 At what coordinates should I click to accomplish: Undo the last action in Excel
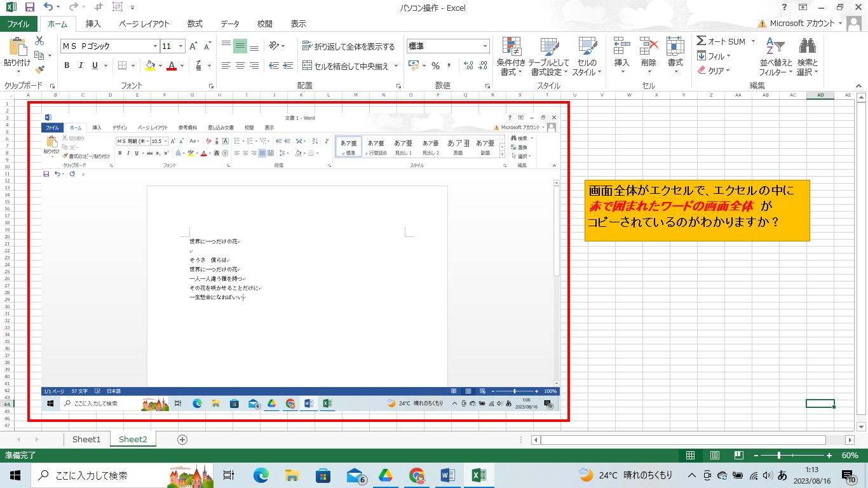pos(48,8)
